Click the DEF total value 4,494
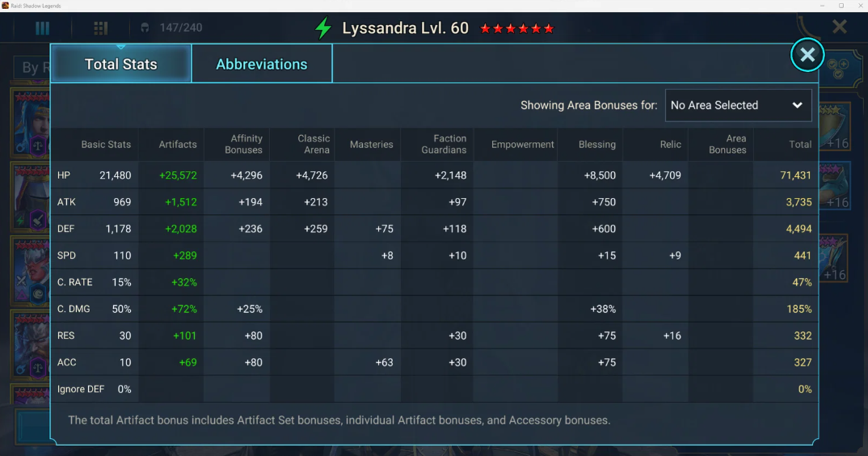 click(x=798, y=229)
